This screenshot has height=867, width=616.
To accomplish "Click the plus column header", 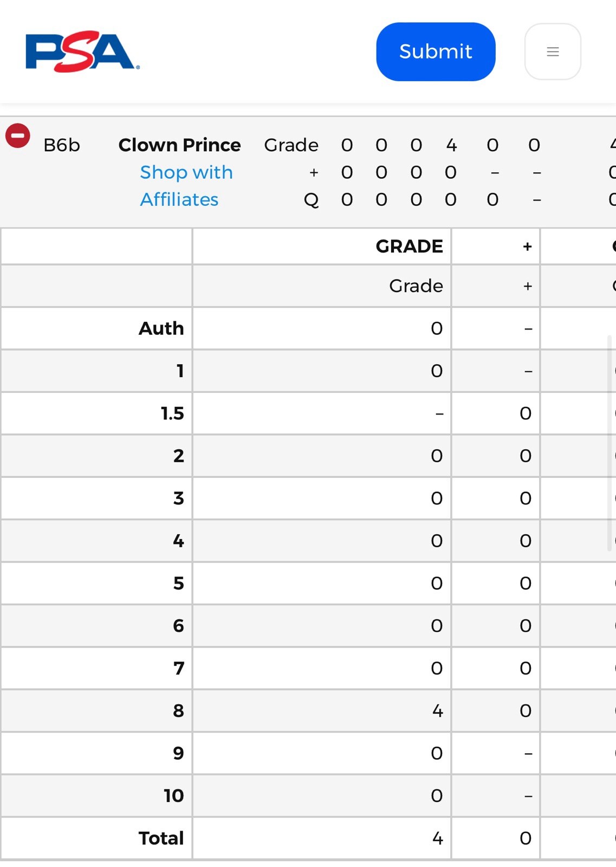I will (x=527, y=247).
